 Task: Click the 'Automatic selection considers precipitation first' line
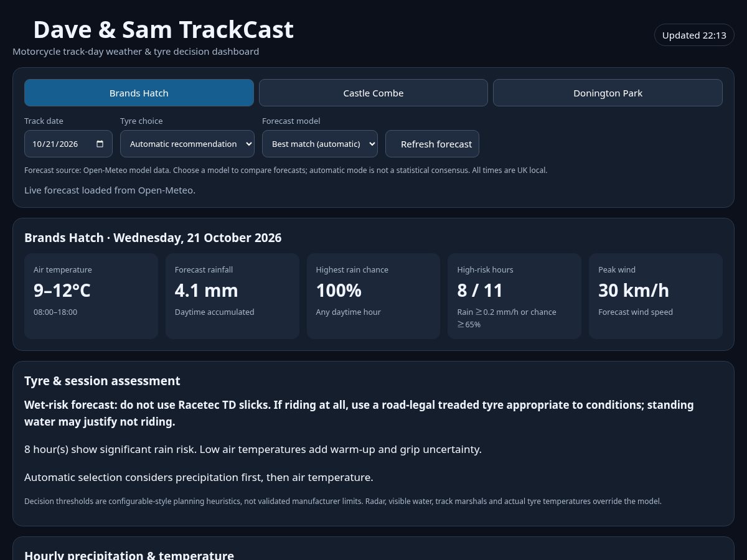click(x=199, y=477)
